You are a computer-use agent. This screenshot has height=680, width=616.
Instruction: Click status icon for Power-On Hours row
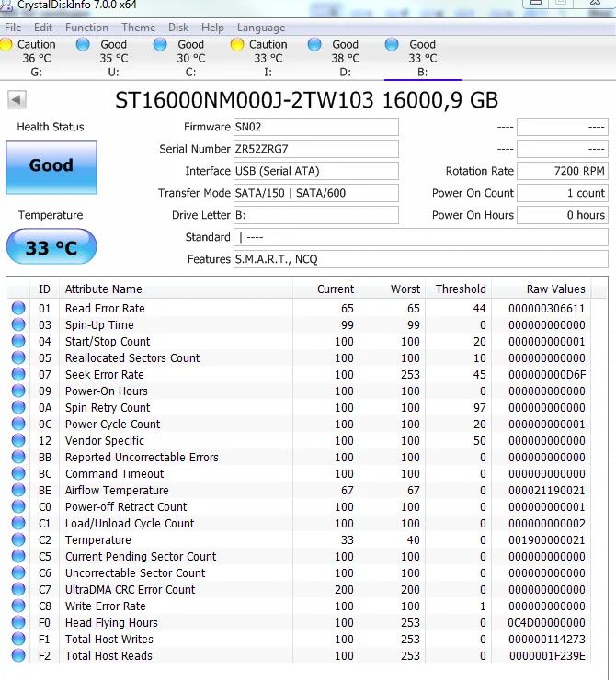18,391
